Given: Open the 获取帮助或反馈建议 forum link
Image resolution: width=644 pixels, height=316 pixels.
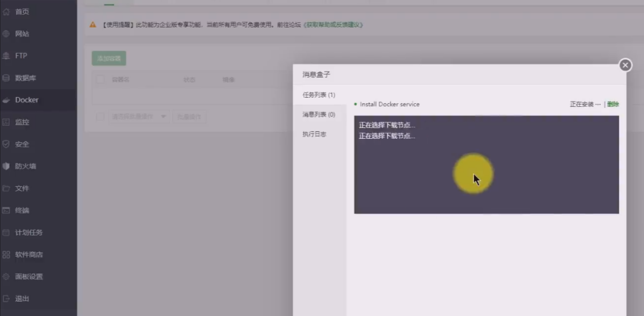Looking at the screenshot, I should [334, 25].
